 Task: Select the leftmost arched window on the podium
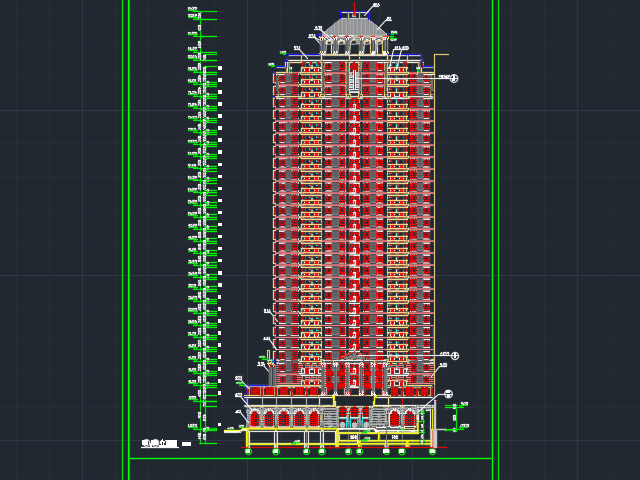point(253,418)
